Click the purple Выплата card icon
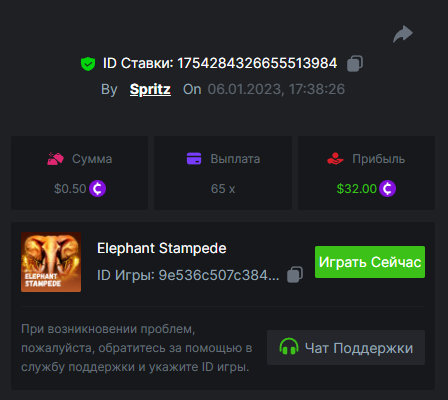The image size is (448, 400). (x=194, y=158)
